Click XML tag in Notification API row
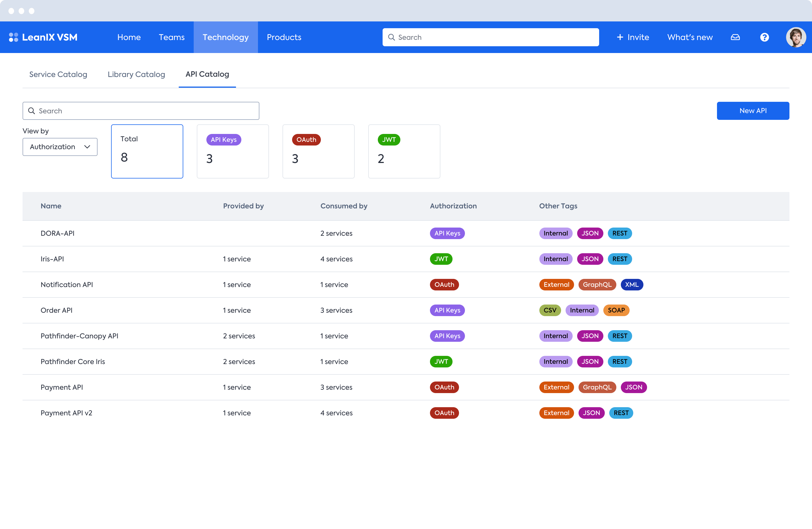 (632, 285)
